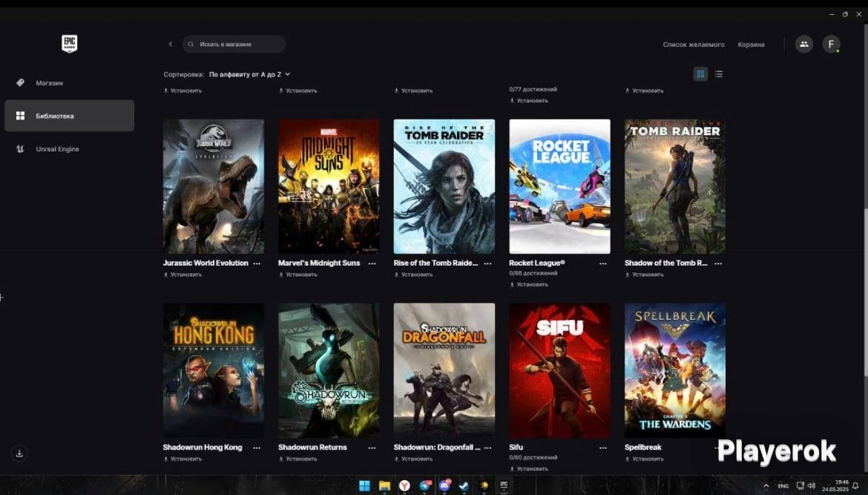Open options menu for Jurassic World Evolution
The width and height of the screenshot is (868, 495).
tap(257, 263)
